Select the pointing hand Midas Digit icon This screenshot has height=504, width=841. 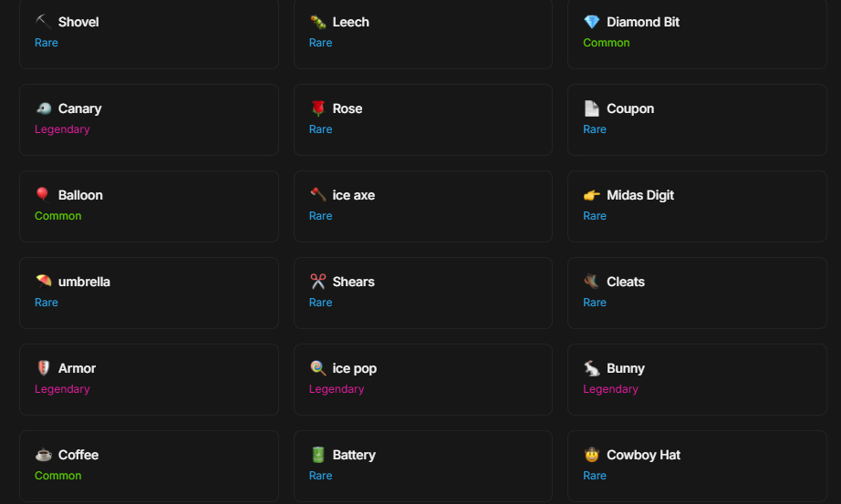tap(592, 195)
